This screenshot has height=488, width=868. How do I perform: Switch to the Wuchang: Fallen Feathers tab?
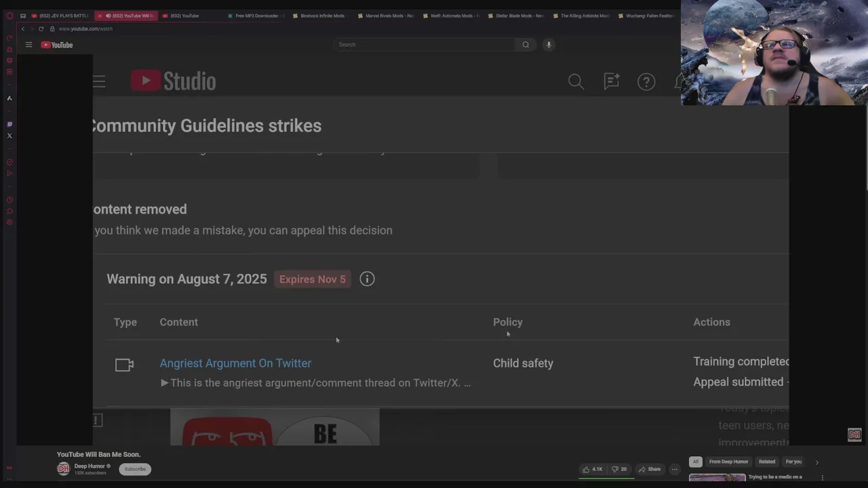(646, 16)
